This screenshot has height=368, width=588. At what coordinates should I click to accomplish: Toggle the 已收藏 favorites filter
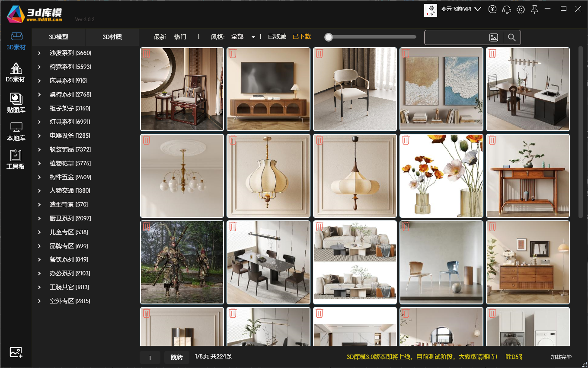pyautogui.click(x=277, y=37)
